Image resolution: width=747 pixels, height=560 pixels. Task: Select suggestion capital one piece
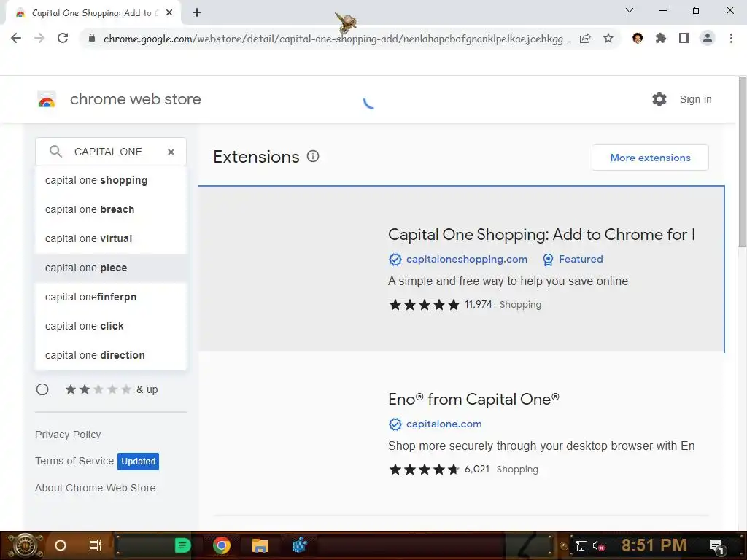pos(111,268)
